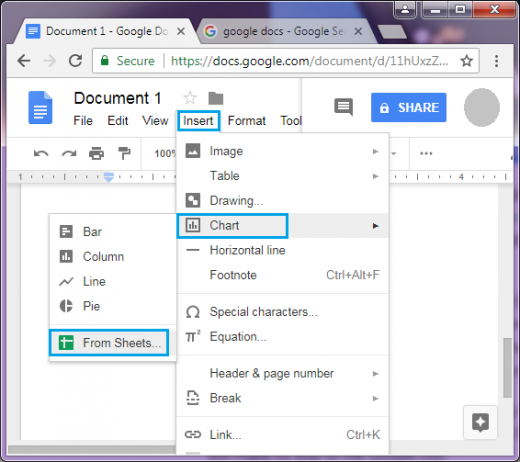Screen dimensions: 520x462
Task: Open the three-dot More toolbar options
Action: [426, 154]
